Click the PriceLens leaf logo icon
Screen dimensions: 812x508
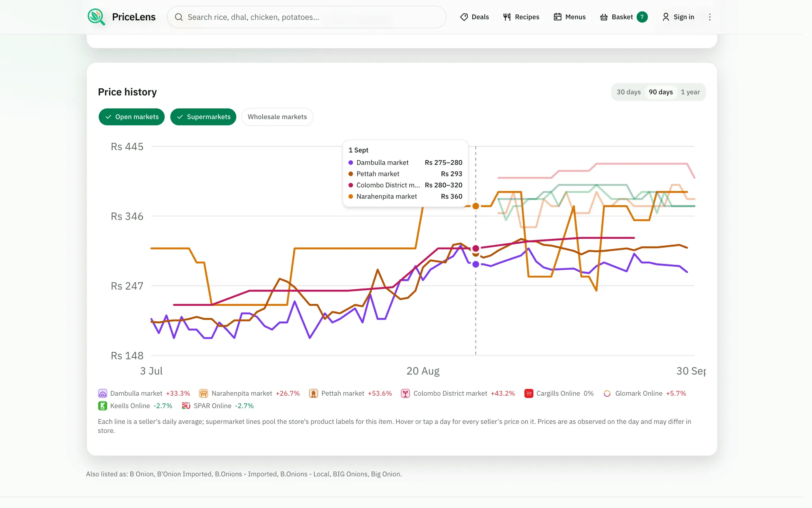(x=96, y=17)
